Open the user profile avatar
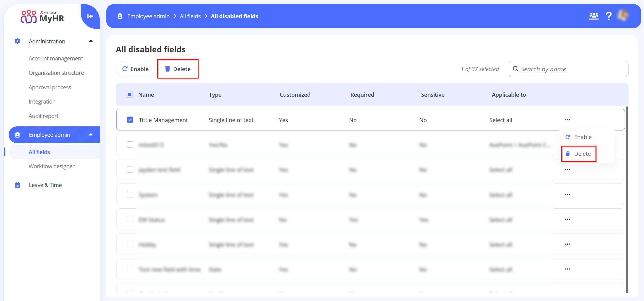The width and height of the screenshot is (644, 301). pyautogui.click(x=623, y=16)
